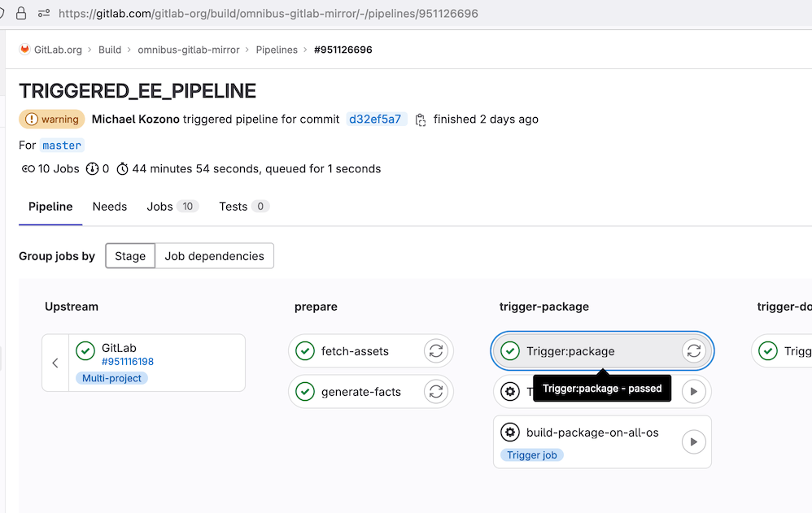Viewport: 812px width, 513px height.
Task: Switch to the Needs tab
Action: [109, 207]
